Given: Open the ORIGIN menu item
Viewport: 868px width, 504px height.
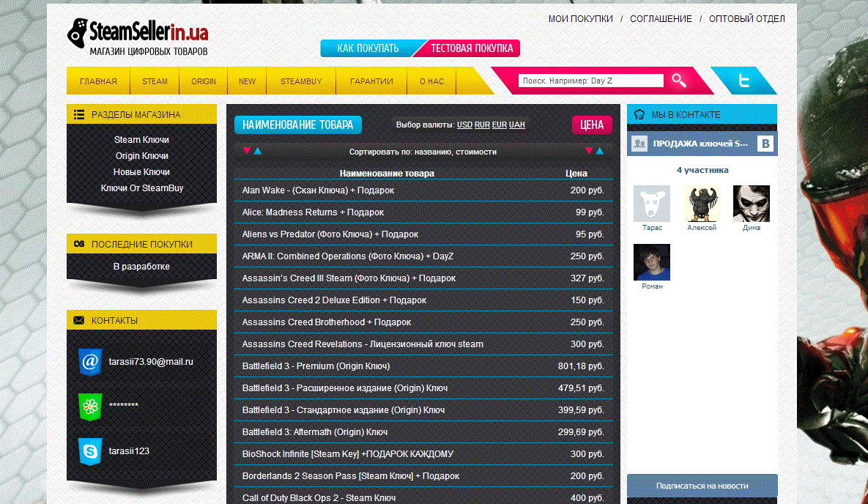Looking at the screenshot, I should [x=204, y=81].
